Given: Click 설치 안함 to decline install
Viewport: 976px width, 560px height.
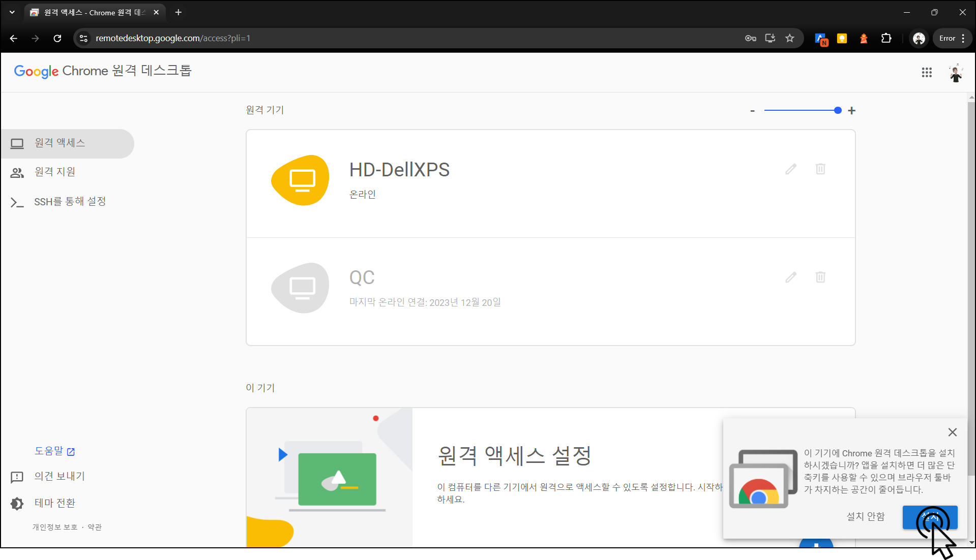Looking at the screenshot, I should 866,516.
